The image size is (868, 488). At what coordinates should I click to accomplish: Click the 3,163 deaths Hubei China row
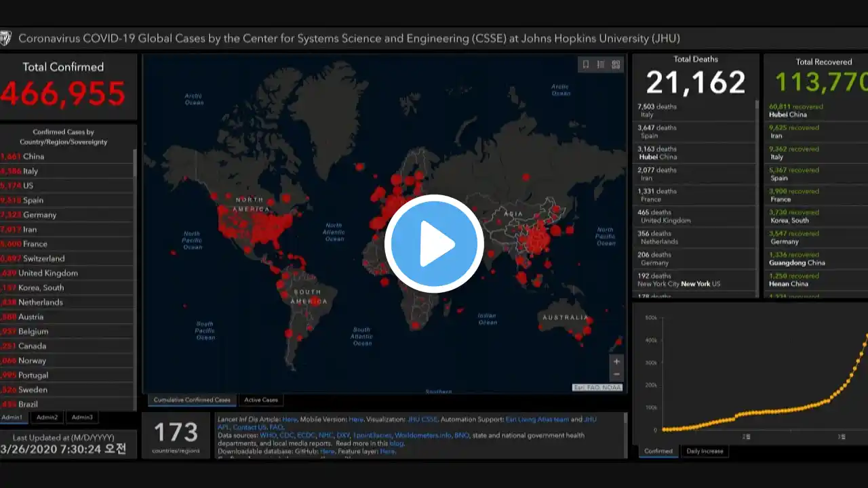click(x=694, y=152)
